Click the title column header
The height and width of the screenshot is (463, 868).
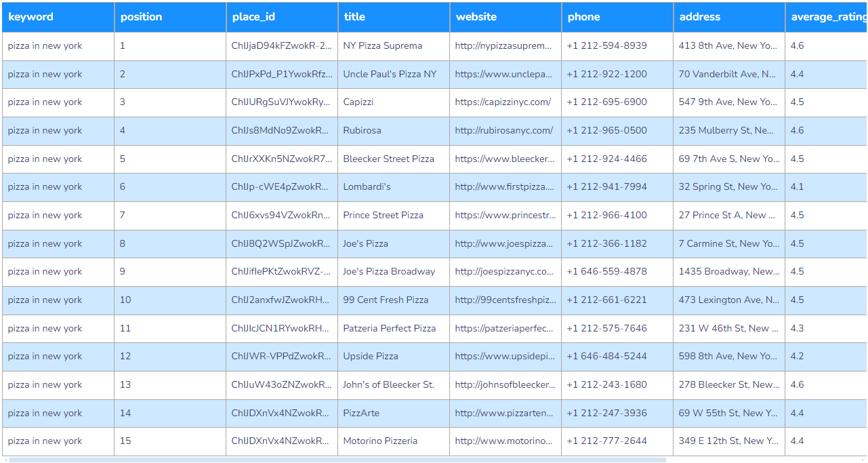[x=354, y=17]
